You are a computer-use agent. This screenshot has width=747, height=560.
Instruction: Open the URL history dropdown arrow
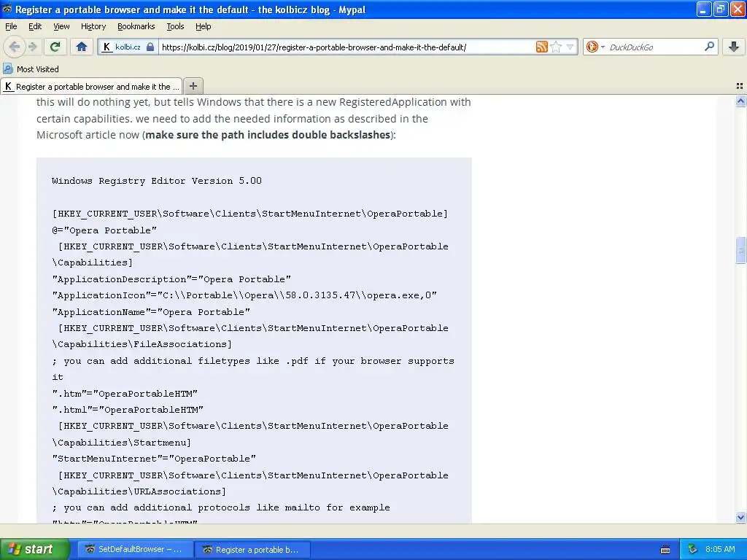click(570, 47)
